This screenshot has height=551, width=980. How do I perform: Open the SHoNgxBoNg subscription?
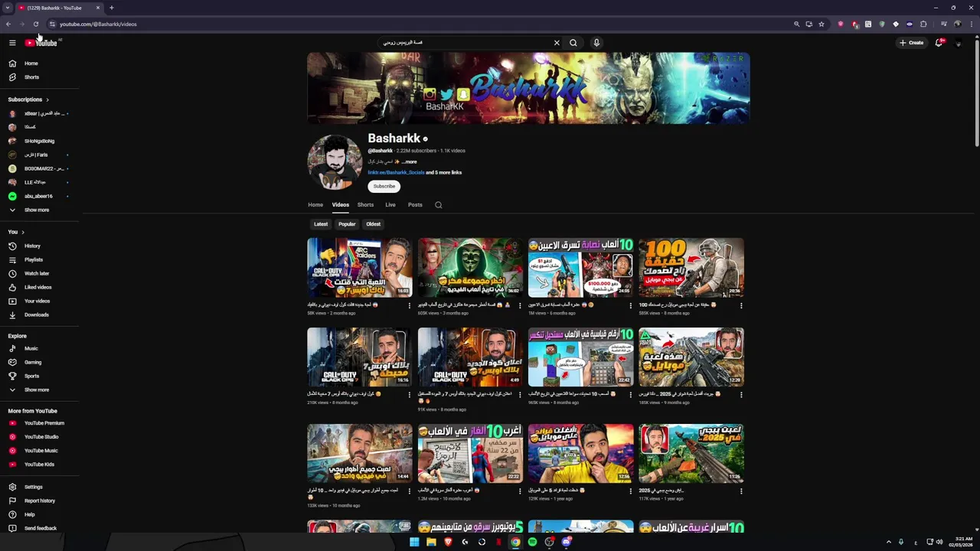40,141
